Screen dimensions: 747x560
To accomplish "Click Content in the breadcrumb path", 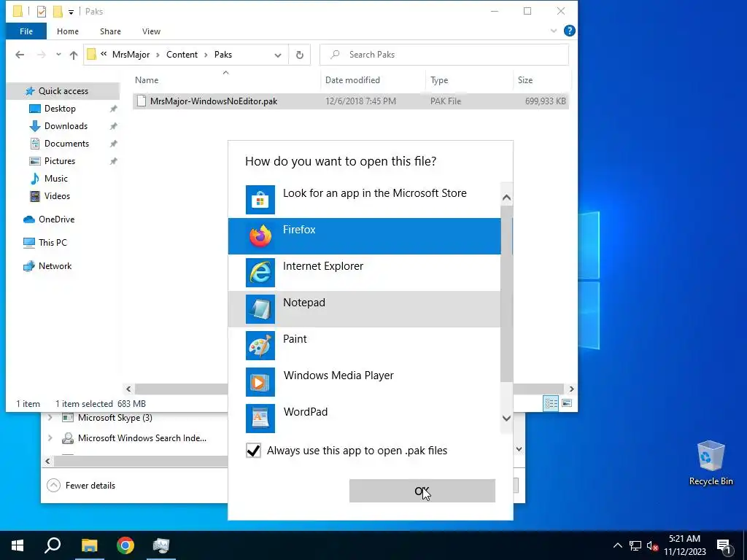I will click(x=182, y=55).
